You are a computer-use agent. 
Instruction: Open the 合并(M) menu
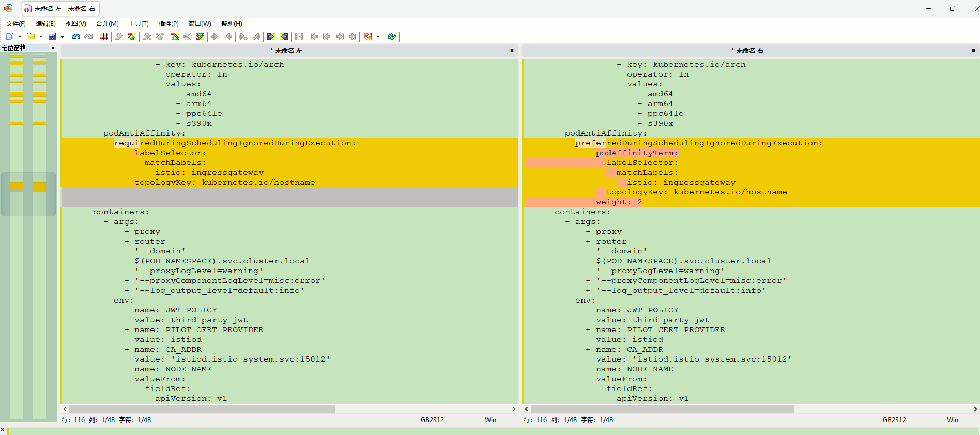pos(107,24)
